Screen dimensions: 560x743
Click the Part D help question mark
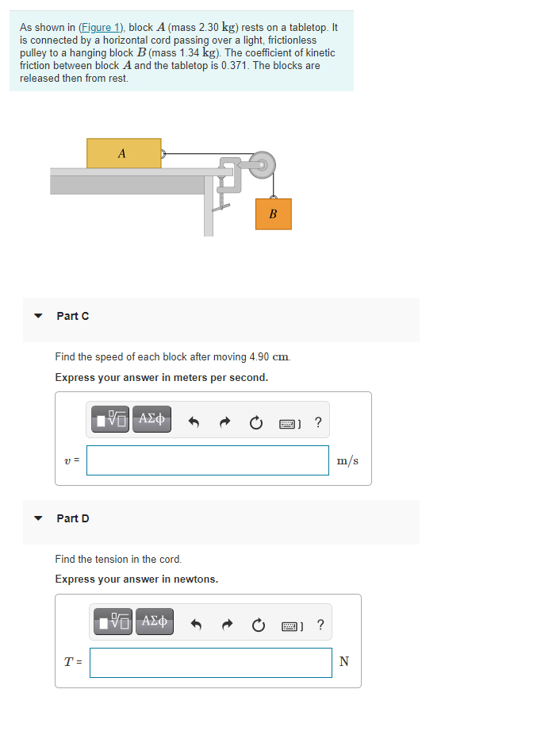[x=320, y=625]
